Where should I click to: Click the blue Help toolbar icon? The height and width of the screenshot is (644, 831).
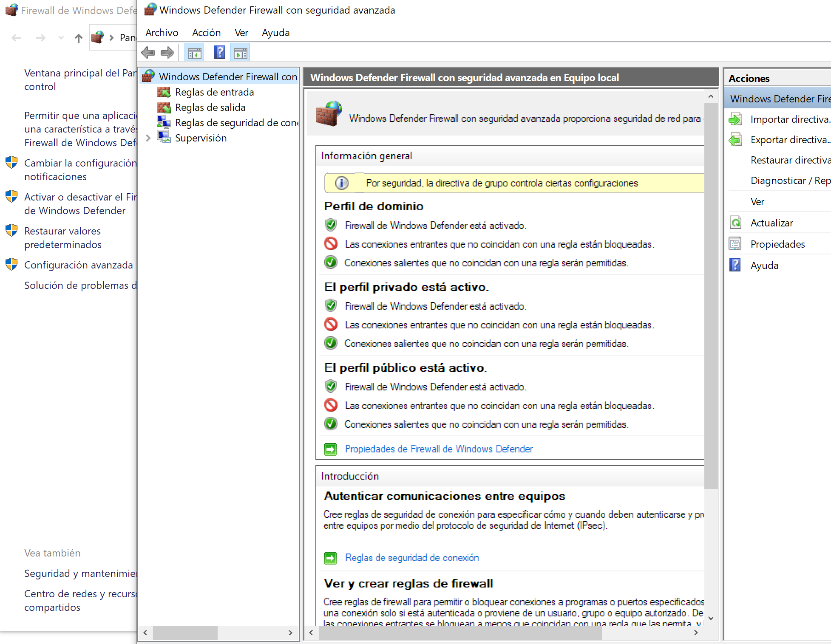point(219,53)
